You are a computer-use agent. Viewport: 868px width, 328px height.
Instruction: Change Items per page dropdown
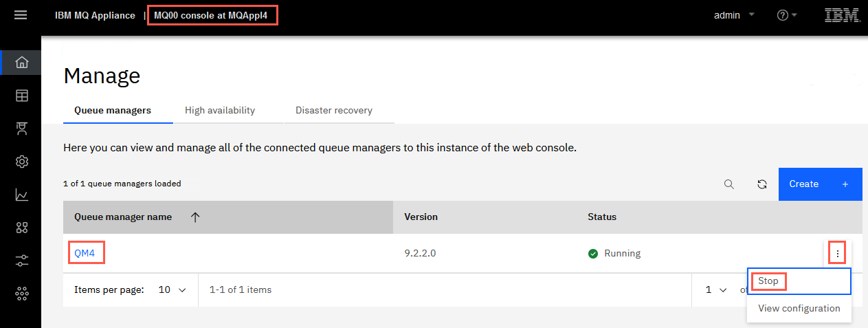click(173, 289)
